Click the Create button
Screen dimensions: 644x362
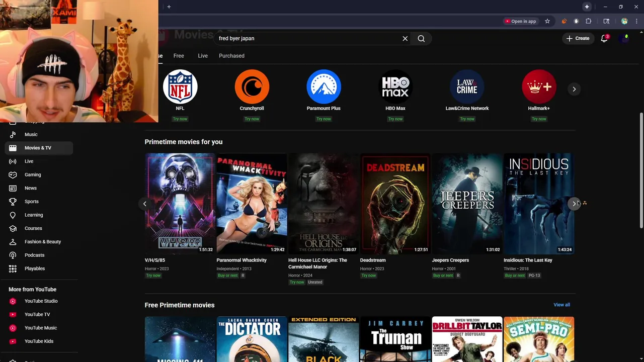[578, 38]
